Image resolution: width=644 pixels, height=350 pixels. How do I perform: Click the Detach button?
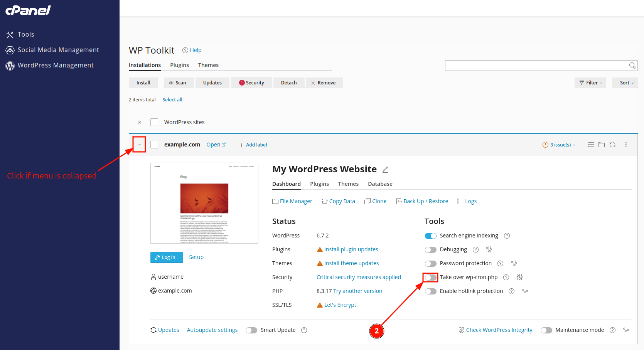pos(289,83)
